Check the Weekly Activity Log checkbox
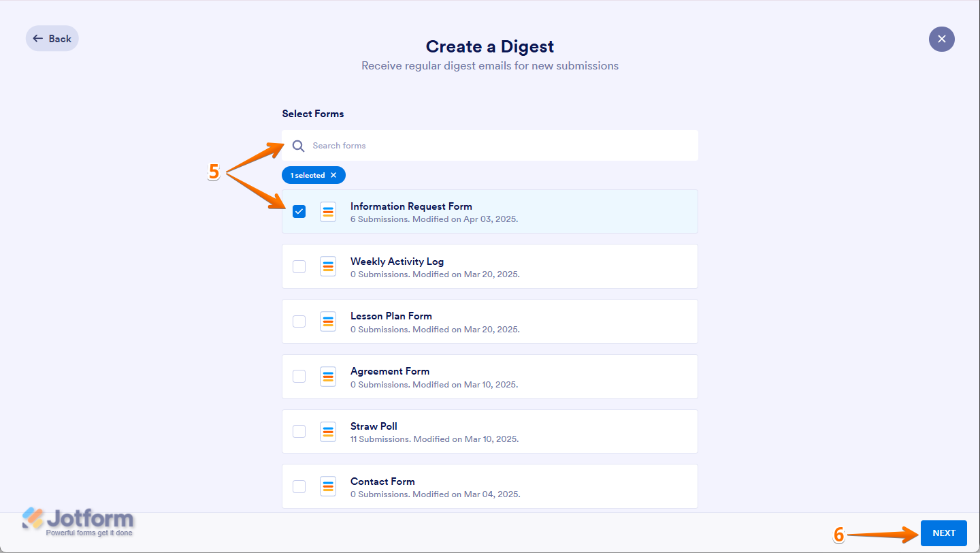The height and width of the screenshot is (553, 980). coord(299,266)
